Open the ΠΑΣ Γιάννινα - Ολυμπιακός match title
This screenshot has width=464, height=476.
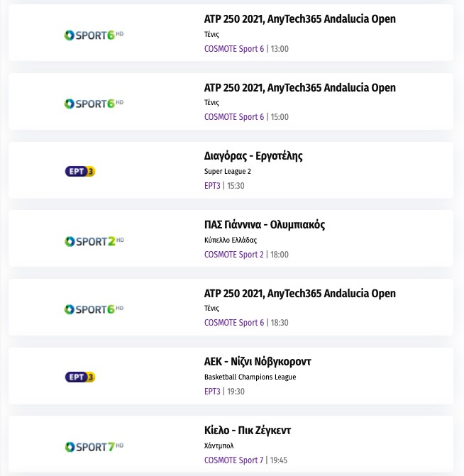265,225
